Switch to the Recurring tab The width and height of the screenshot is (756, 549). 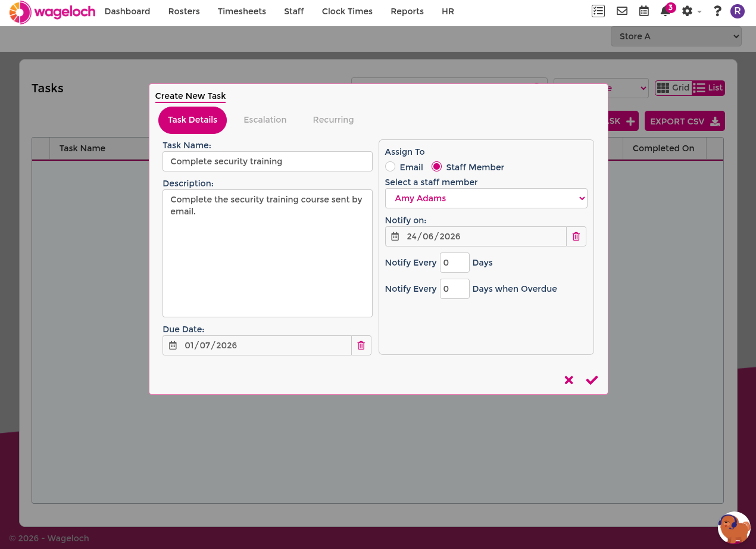click(333, 120)
